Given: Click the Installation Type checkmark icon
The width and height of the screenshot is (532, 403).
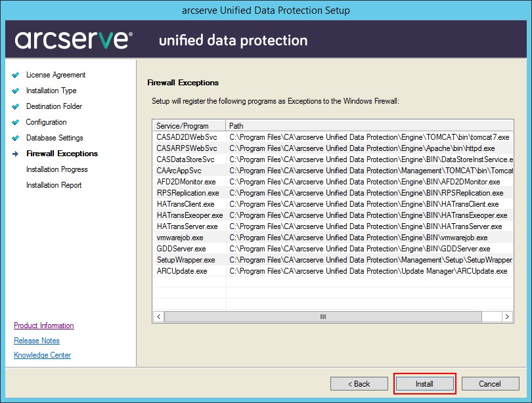Looking at the screenshot, I should pyautogui.click(x=16, y=91).
